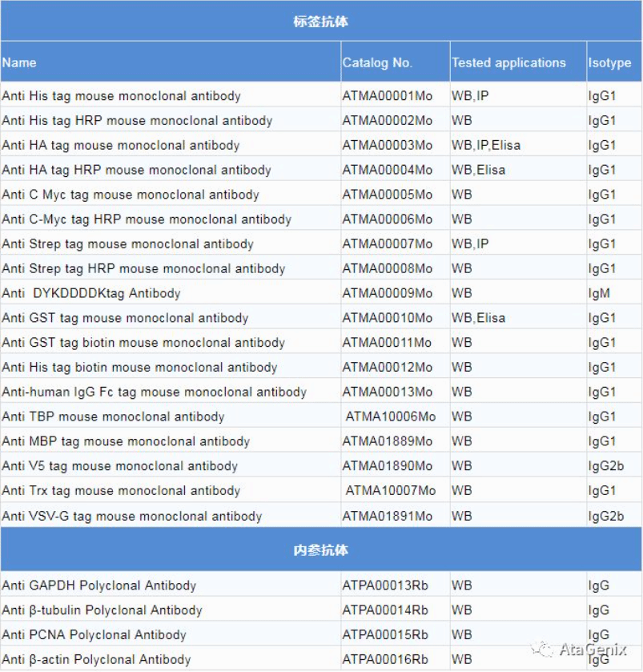Screen dimensions: 643x672
Task: Select catalog number ATMA00010Mo
Action: pyautogui.click(x=388, y=317)
